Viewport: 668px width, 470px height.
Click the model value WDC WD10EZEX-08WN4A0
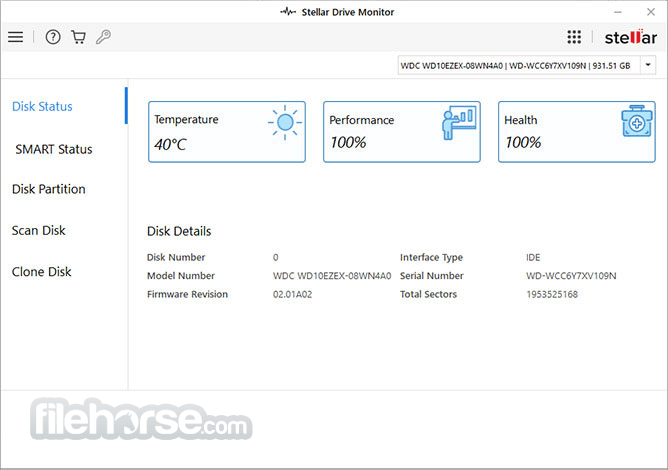pos(332,276)
